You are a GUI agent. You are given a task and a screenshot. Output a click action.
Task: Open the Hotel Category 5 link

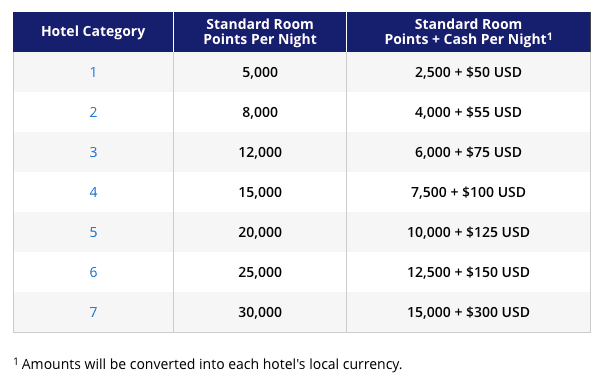pos(93,232)
